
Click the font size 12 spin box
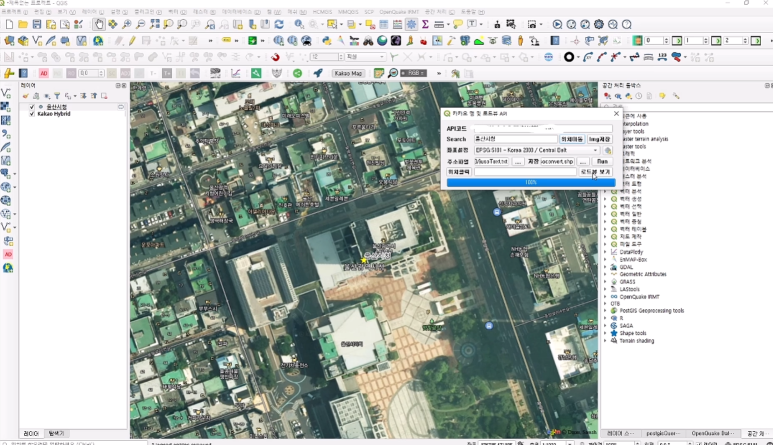pos(327,57)
